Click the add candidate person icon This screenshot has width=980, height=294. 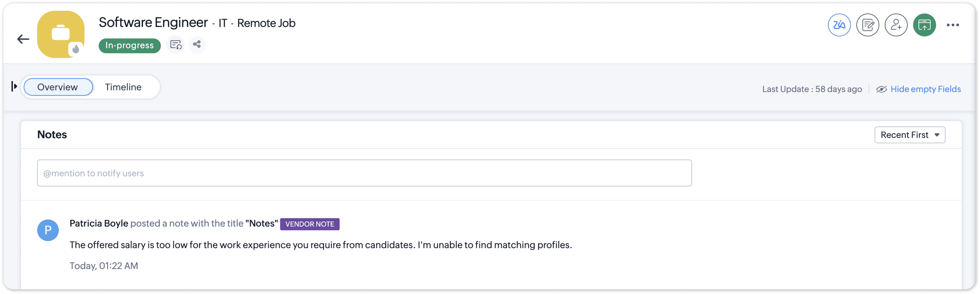(x=896, y=25)
